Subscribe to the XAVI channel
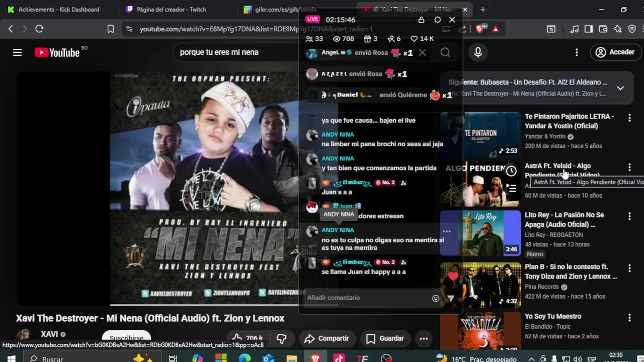This screenshot has width=644, height=362. (126, 338)
